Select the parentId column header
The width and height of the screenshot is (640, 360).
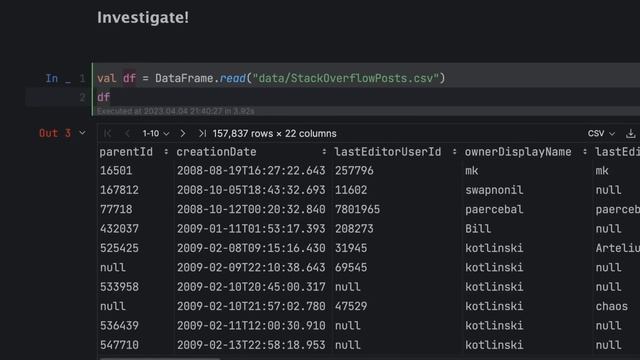(126, 152)
